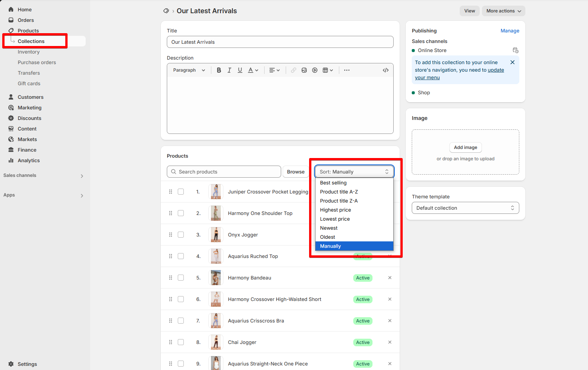Check the Juniper Crossover Pocket Legging checkbox
The height and width of the screenshot is (370, 588).
181,192
